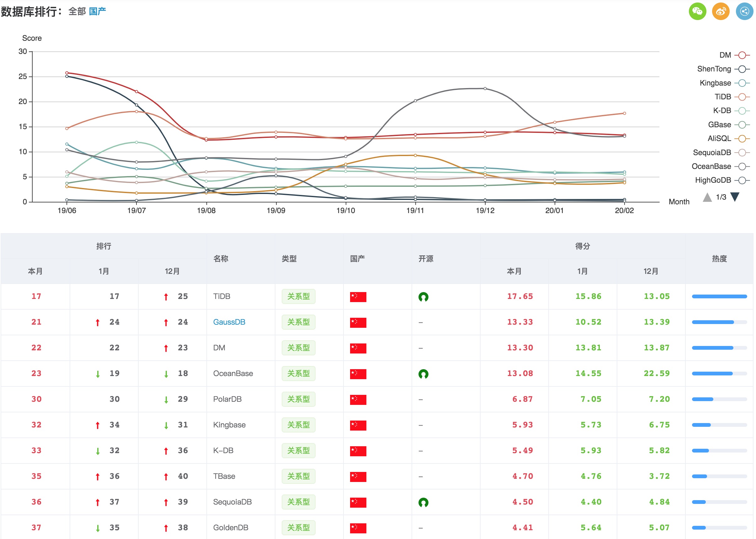Click OceanBase's open-source green icon

(423, 374)
